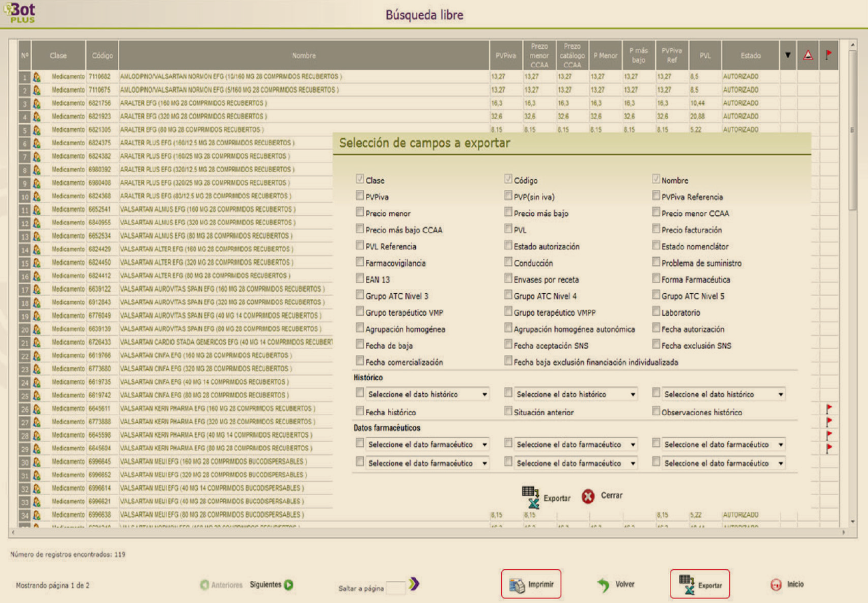The height and width of the screenshot is (603, 868).
Task: Close the export dialog with the red Cerrar icon
Action: [x=588, y=496]
